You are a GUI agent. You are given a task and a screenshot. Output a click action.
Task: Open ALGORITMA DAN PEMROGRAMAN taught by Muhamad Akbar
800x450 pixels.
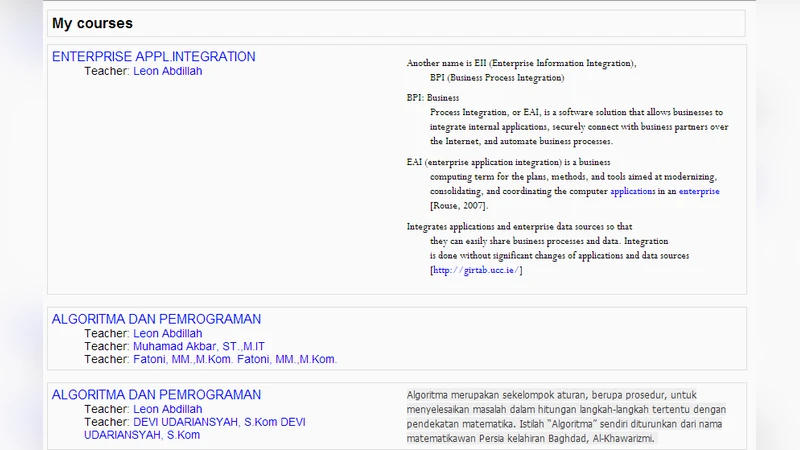(x=156, y=319)
